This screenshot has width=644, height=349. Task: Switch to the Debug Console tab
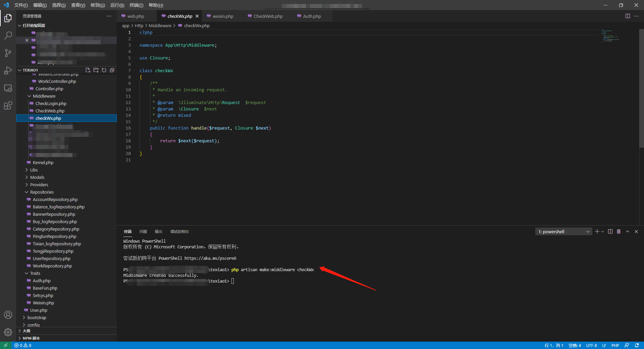(x=179, y=232)
